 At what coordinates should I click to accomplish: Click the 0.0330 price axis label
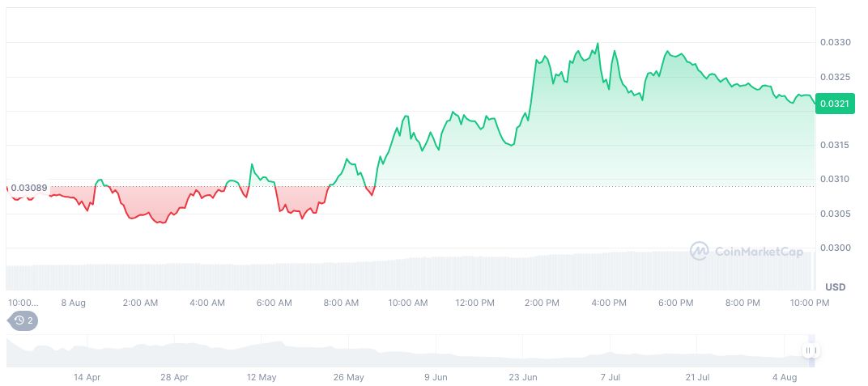click(834, 42)
